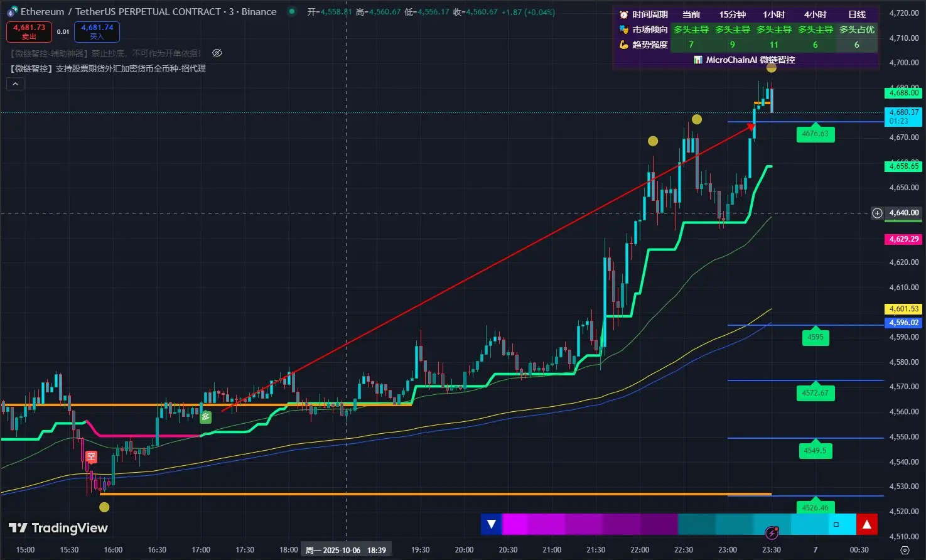Click the alarm clock icon beside 时间周期
This screenshot has width=926, height=560.
tap(623, 14)
